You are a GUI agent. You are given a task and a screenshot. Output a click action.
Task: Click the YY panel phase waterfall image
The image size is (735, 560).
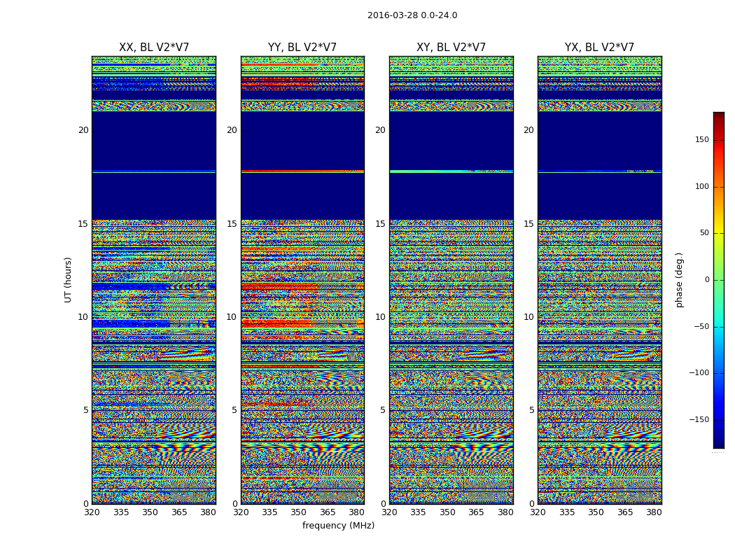pos(302,280)
